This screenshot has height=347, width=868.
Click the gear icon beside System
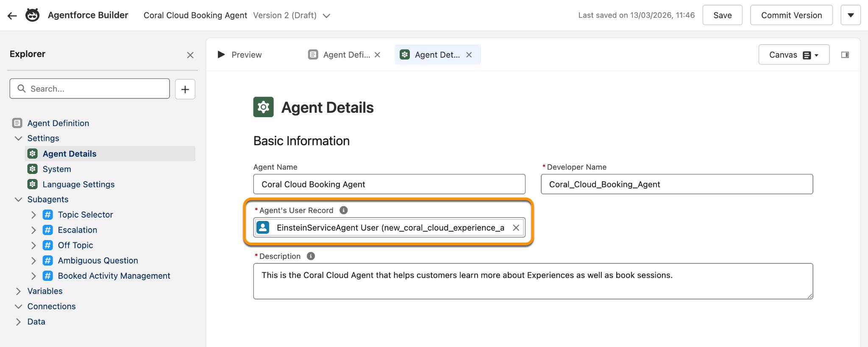pos(33,169)
